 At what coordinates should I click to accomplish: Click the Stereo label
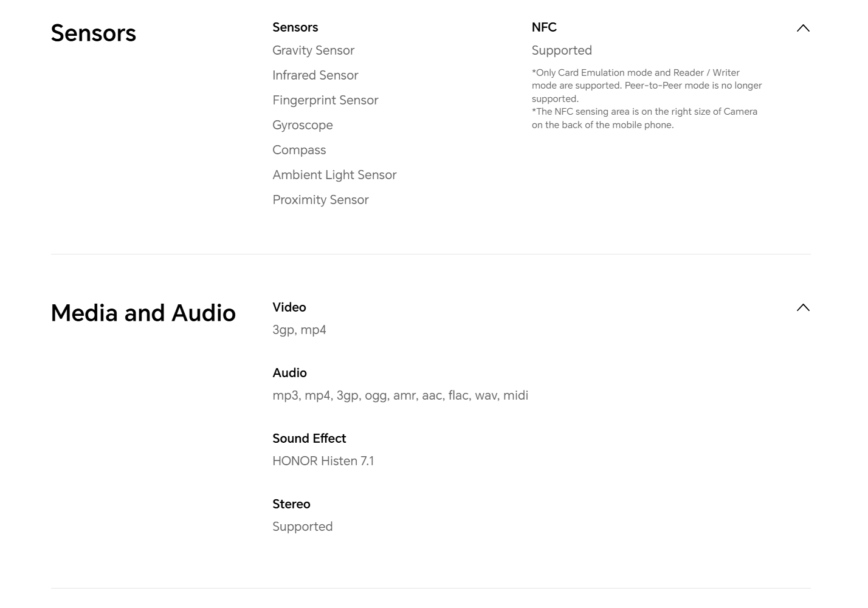[291, 504]
